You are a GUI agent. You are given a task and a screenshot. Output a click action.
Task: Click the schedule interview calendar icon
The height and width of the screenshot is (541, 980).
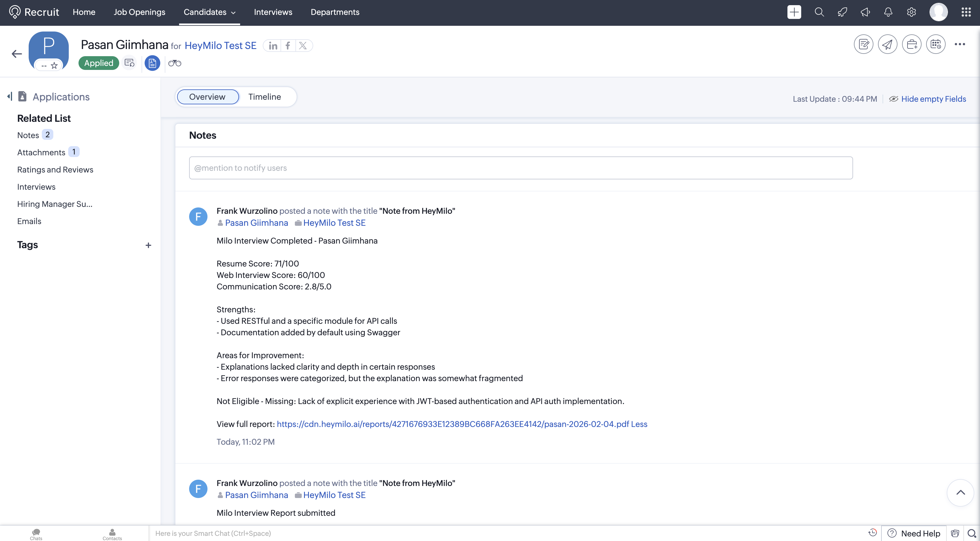pyautogui.click(x=936, y=44)
